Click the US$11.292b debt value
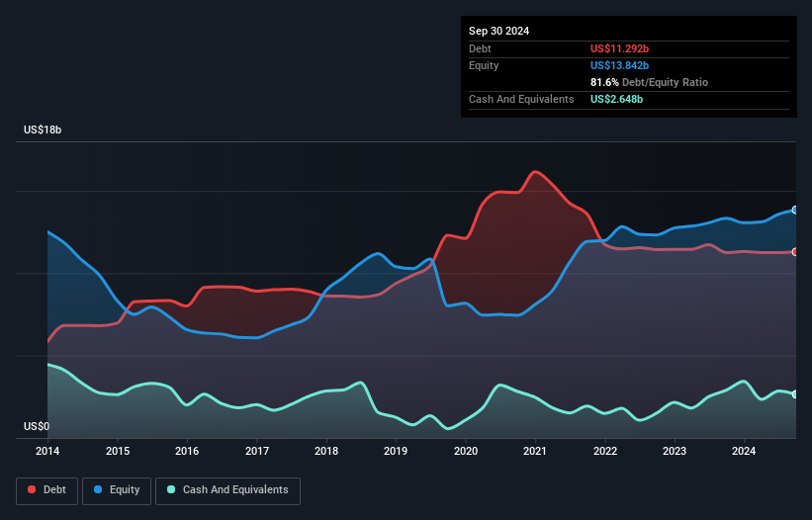The width and height of the screenshot is (812, 520). [619, 48]
